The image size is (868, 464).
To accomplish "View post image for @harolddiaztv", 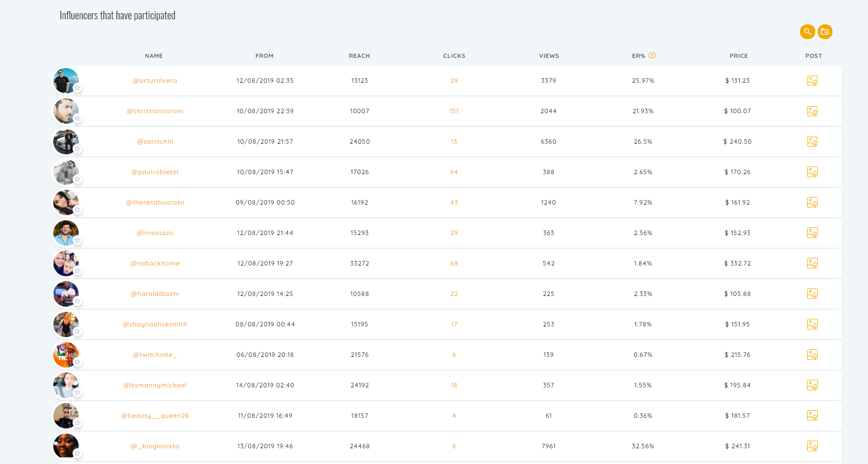I will (x=812, y=294).
